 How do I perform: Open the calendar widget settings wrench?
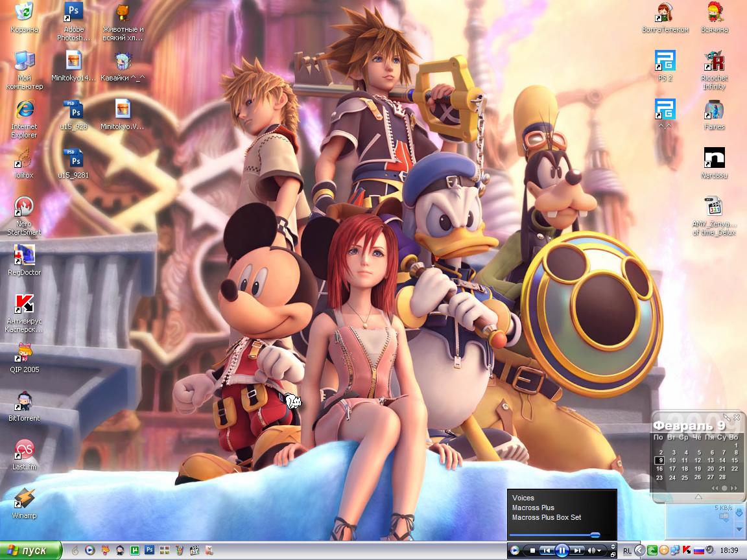[727, 417]
